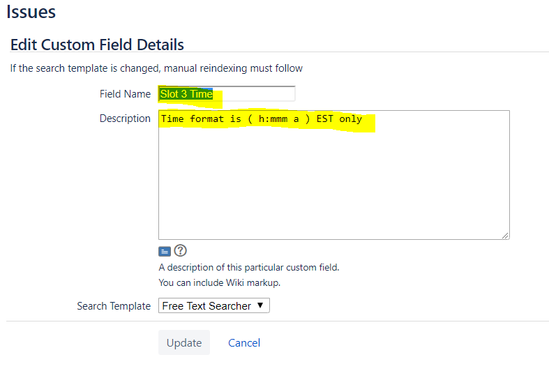Select the highlighted Slot 3 Time text
549x380 pixels.
click(186, 94)
